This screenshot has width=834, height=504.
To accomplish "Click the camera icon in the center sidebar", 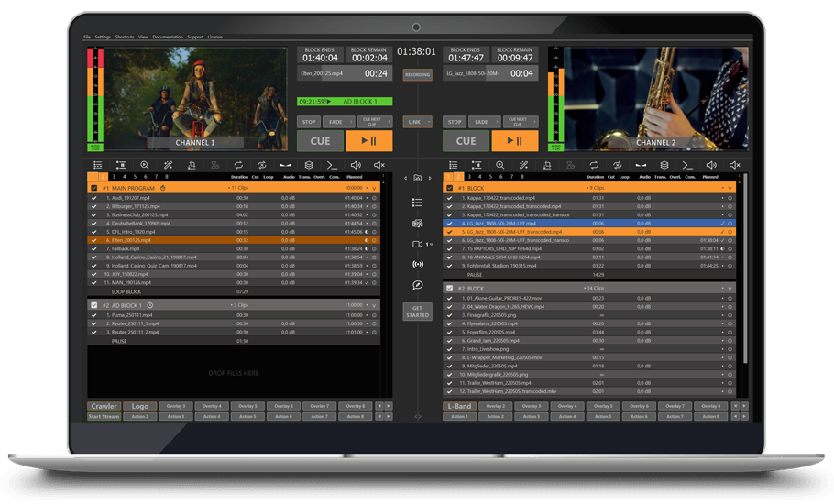I will click(417, 244).
